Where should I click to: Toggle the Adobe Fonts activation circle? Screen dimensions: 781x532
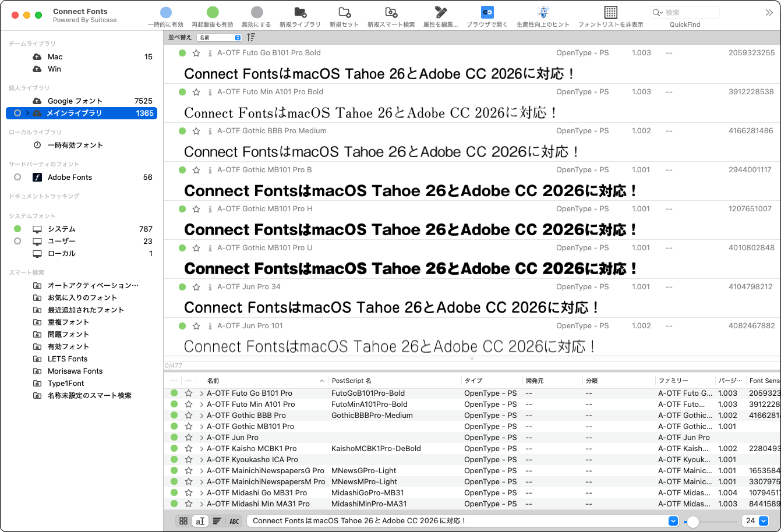tap(17, 177)
